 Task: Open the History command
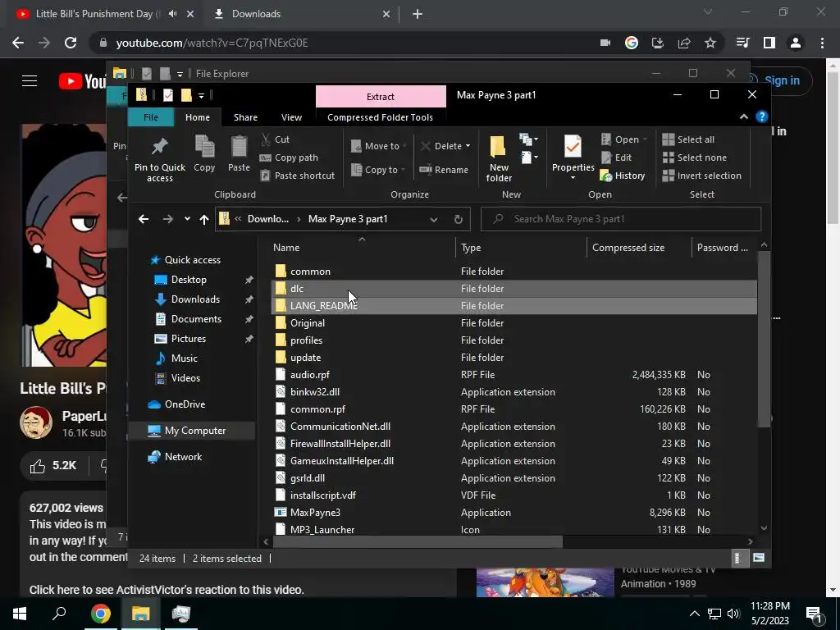point(623,176)
